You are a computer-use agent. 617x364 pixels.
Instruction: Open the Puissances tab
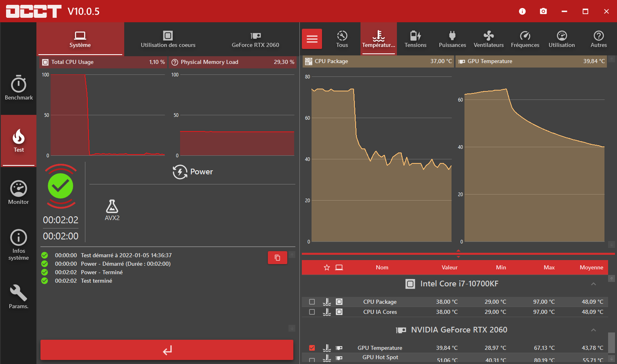(452, 39)
